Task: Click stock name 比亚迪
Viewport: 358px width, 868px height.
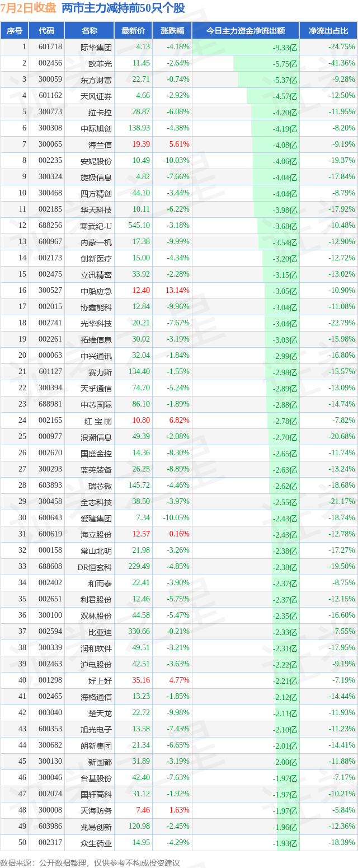Action: point(100,632)
